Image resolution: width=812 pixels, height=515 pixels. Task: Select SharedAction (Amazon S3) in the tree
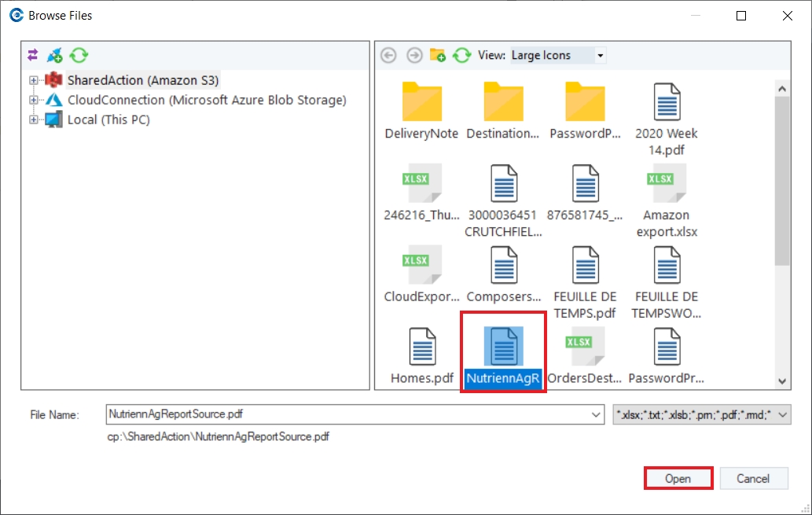click(x=143, y=80)
